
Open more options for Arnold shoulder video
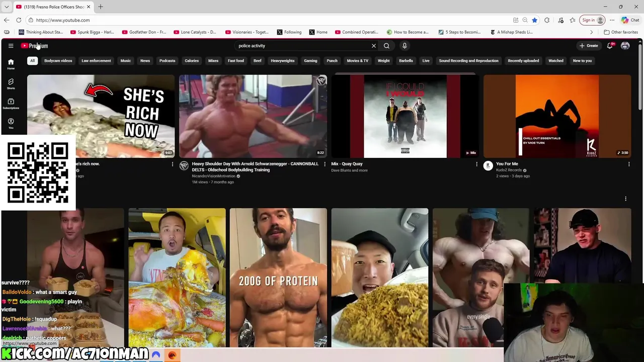coord(325,164)
